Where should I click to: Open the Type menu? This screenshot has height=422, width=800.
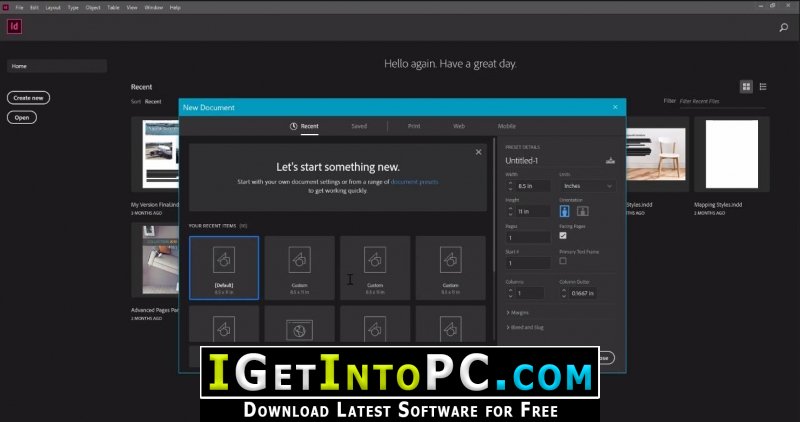(73, 8)
